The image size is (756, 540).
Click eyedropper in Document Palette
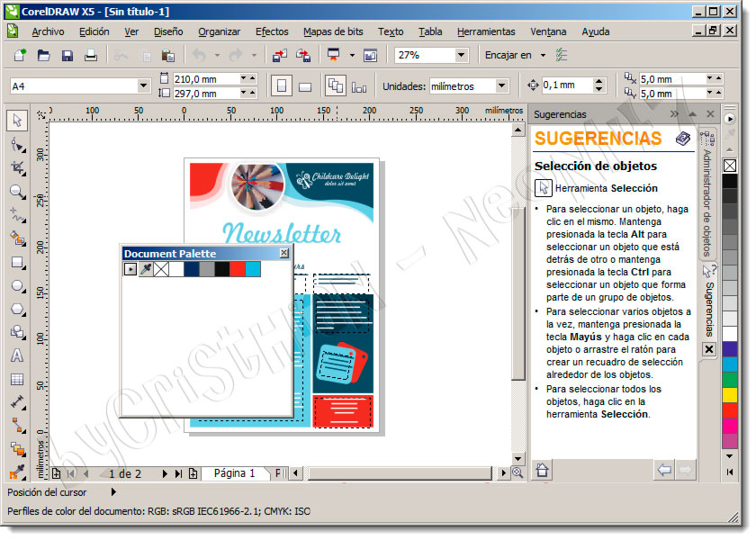click(146, 269)
